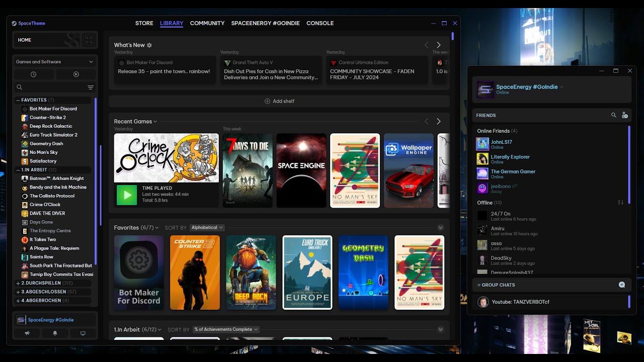
Task: Create new group chat plus icon
Action: pyautogui.click(x=622, y=285)
